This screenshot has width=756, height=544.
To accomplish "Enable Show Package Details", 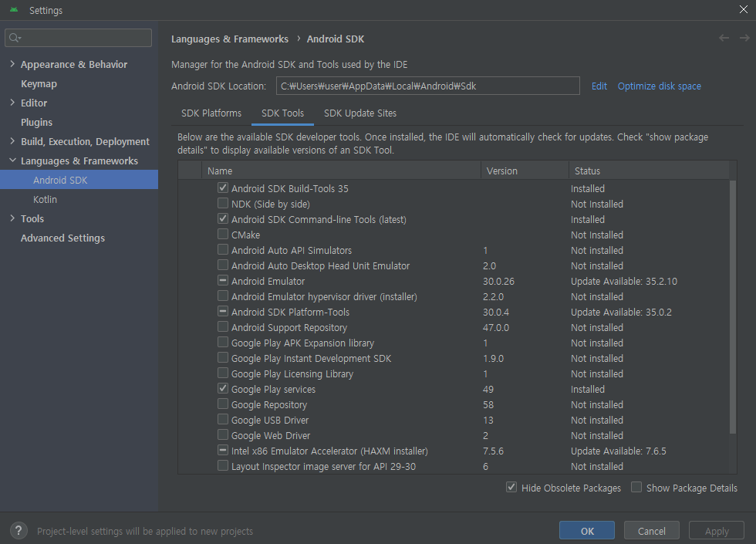I will click(x=636, y=487).
